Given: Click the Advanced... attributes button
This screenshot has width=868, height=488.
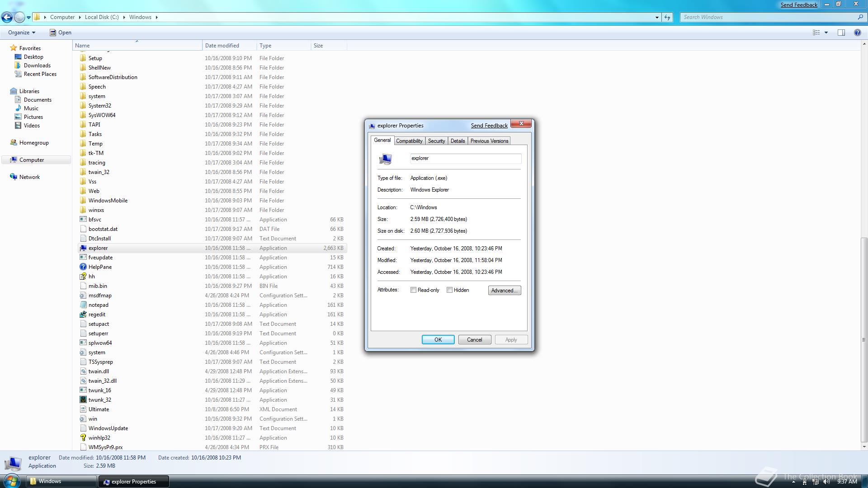Looking at the screenshot, I should [504, 291].
